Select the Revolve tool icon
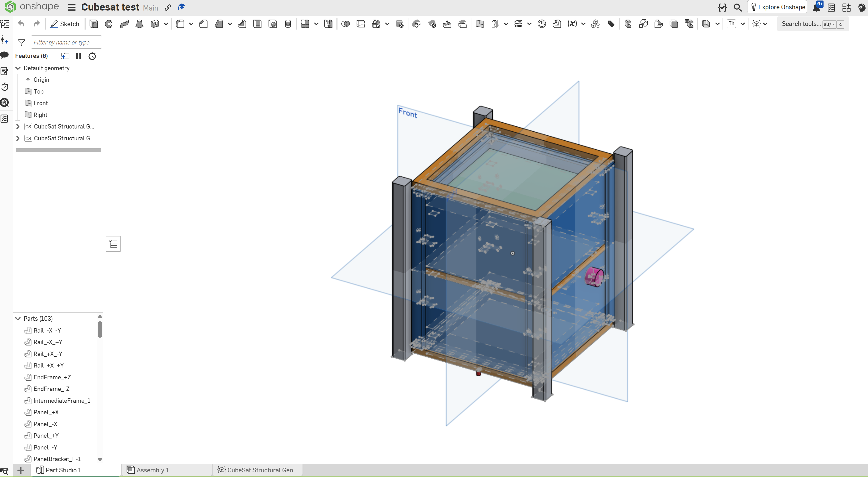 point(109,24)
